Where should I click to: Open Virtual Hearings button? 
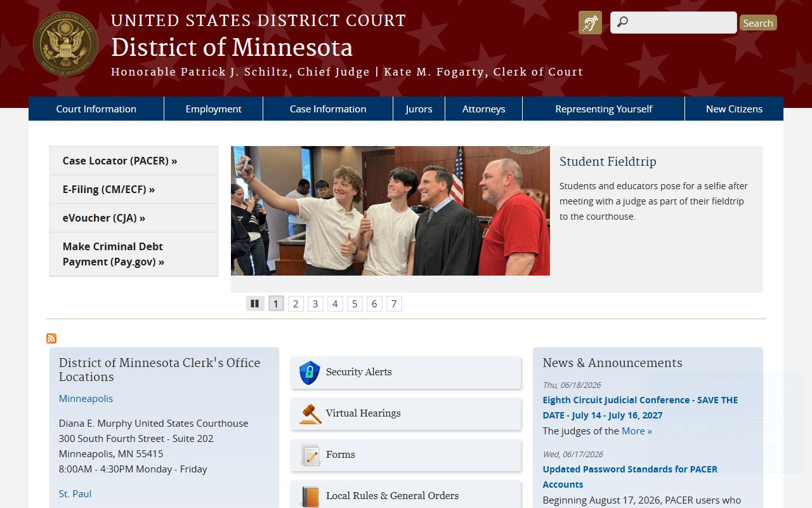tap(406, 413)
